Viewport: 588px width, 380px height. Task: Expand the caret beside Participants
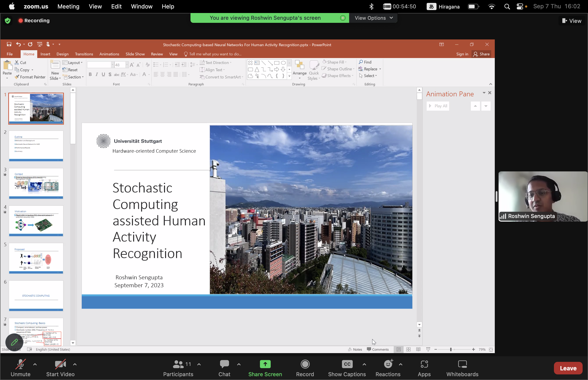[x=199, y=364]
